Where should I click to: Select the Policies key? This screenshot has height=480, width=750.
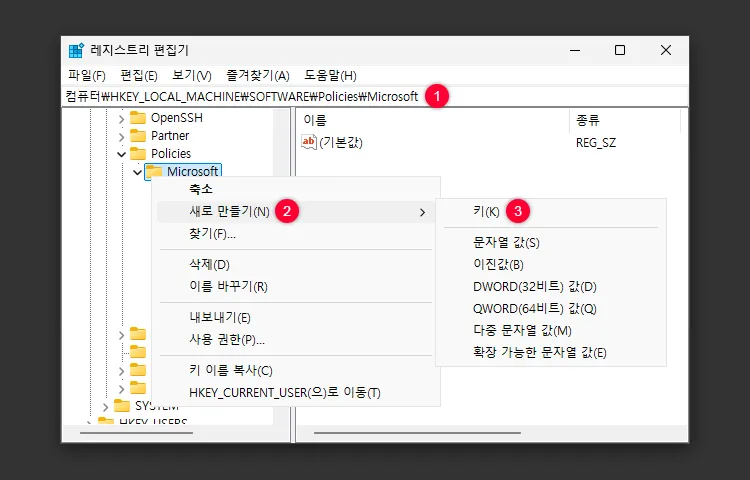click(x=171, y=153)
